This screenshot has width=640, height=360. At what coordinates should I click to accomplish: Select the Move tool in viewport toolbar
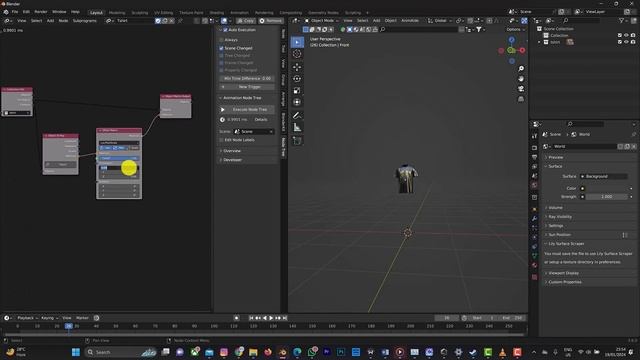297,67
